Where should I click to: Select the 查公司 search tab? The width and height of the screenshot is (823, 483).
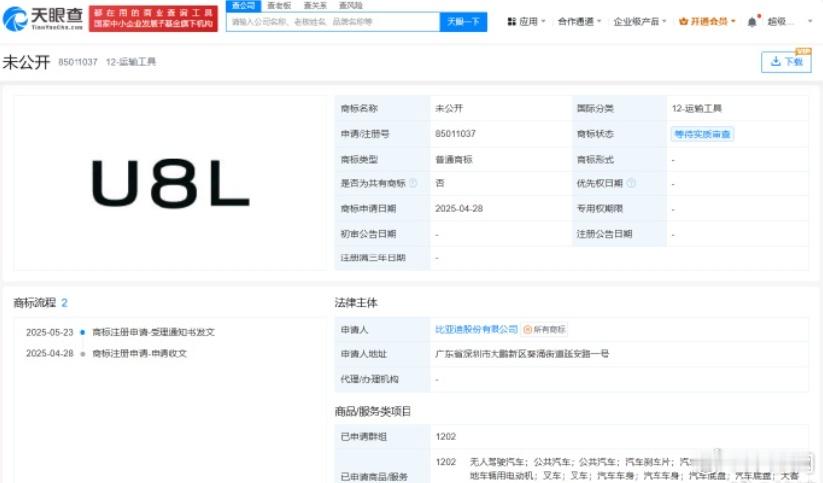pos(243,6)
